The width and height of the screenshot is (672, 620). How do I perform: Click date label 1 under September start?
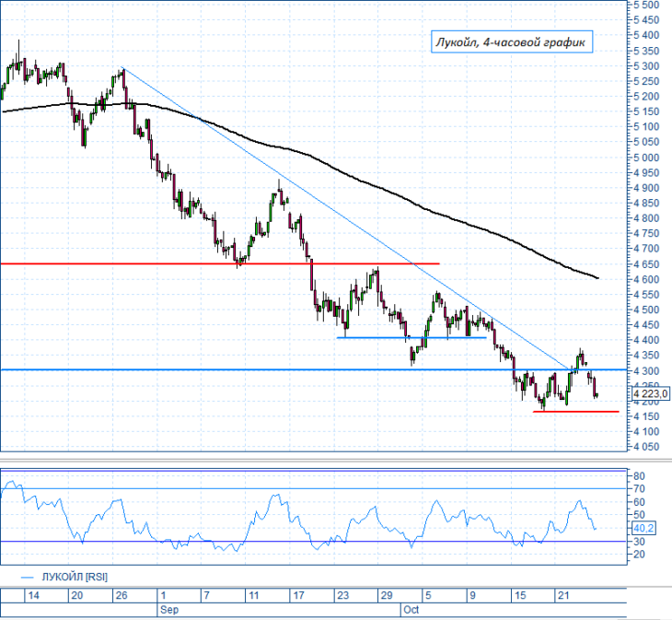[x=163, y=595]
